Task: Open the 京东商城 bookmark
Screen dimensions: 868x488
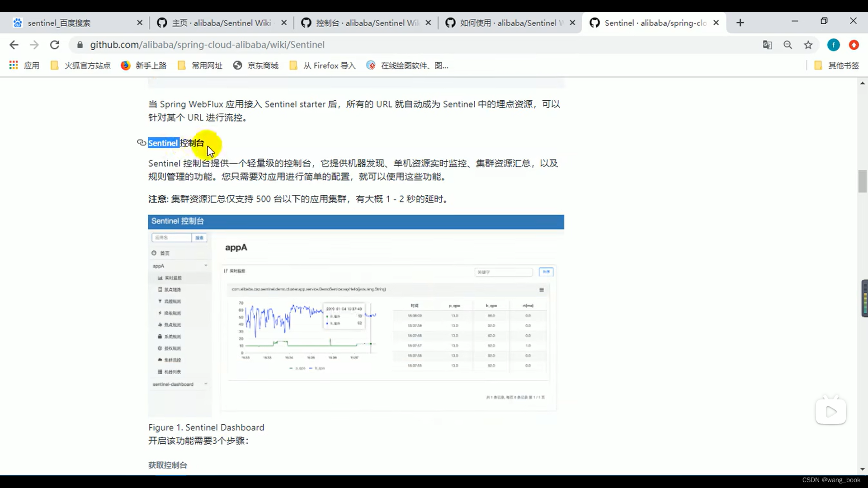Action: (x=256, y=66)
